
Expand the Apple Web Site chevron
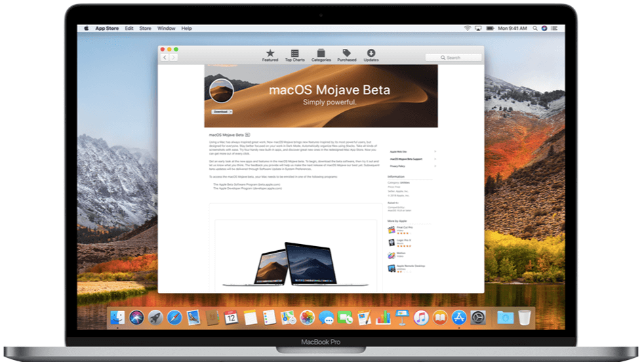point(435,152)
